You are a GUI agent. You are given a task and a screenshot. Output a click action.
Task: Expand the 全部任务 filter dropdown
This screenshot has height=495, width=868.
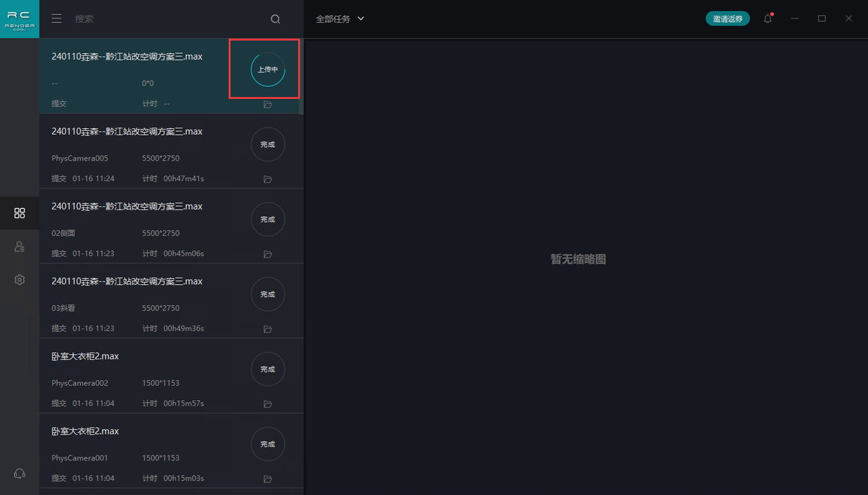(340, 19)
